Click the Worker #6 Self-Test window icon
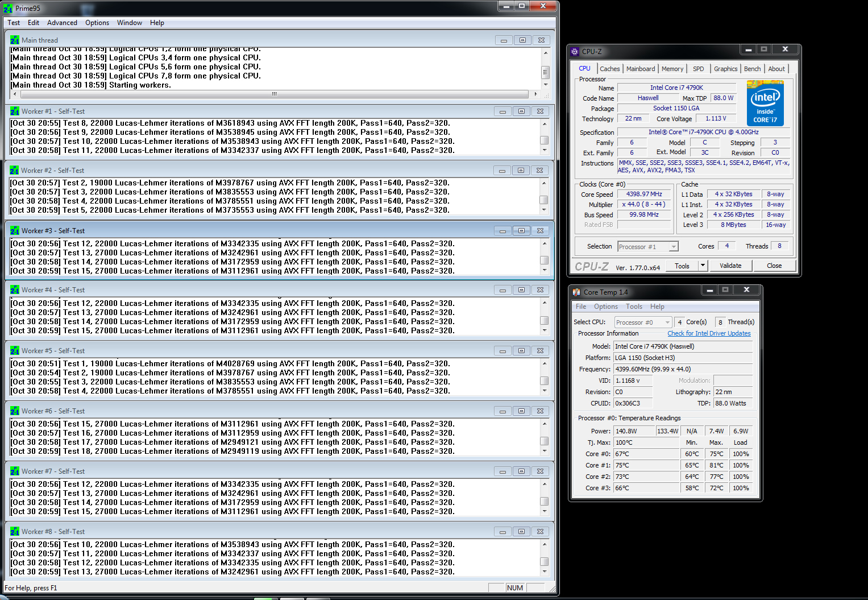The width and height of the screenshot is (868, 600). [14, 411]
